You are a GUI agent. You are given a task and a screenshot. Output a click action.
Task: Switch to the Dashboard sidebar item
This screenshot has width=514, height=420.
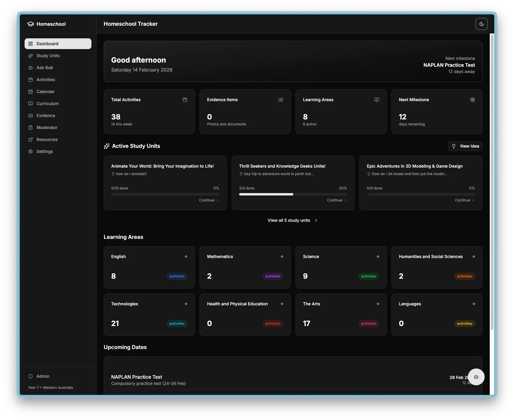47,44
